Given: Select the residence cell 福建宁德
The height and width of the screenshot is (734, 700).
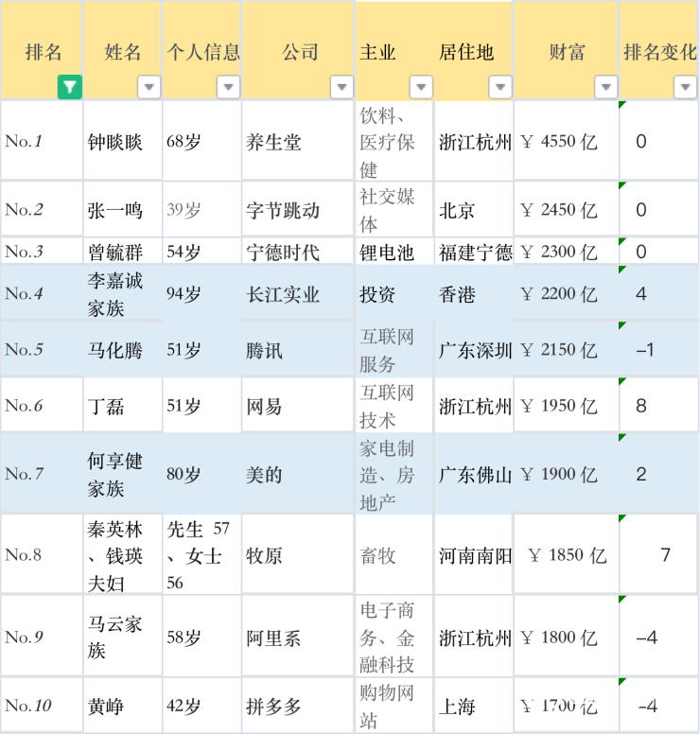Looking at the screenshot, I should (473, 252).
